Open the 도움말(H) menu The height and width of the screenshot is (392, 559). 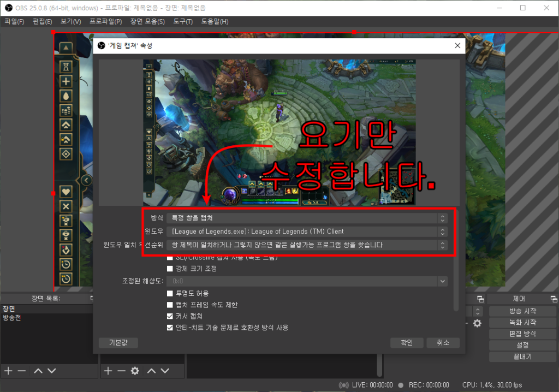[215, 22]
